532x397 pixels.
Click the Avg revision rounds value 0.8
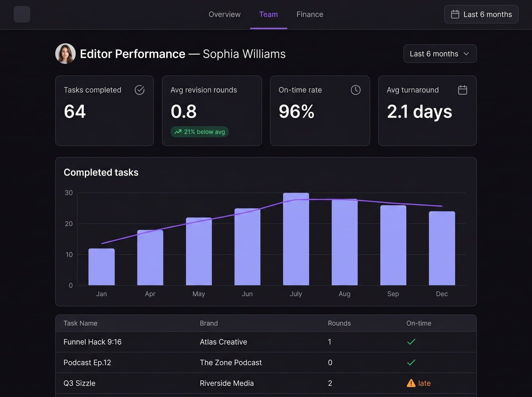point(184,111)
